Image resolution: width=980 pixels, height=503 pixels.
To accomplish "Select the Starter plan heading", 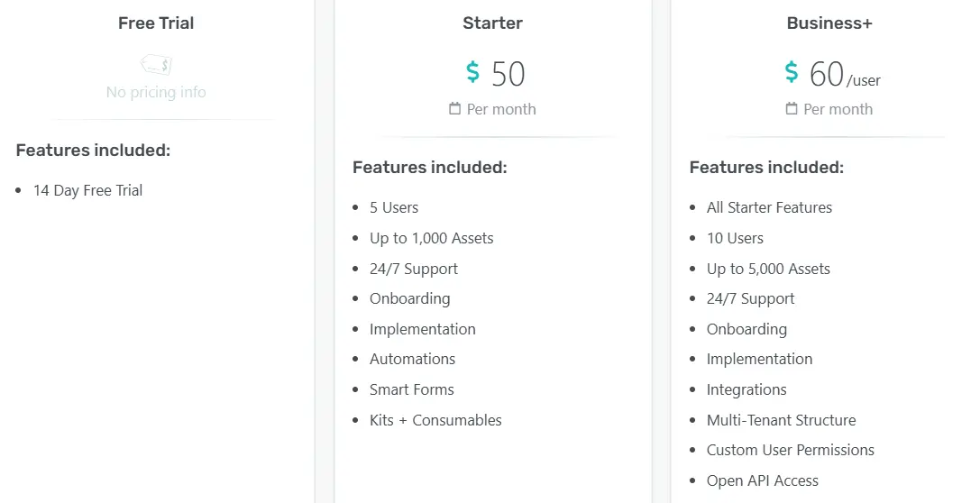I will coord(492,23).
